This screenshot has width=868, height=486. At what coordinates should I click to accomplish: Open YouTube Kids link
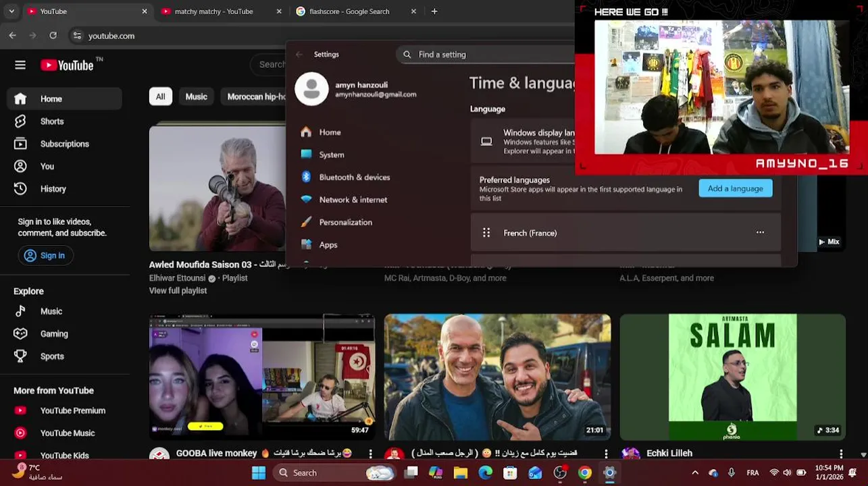(x=65, y=456)
